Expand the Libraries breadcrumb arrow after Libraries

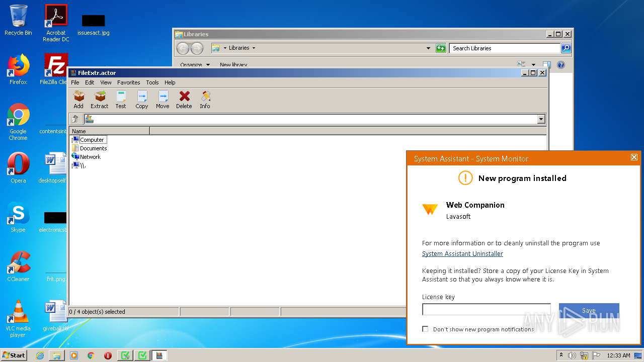[254, 48]
